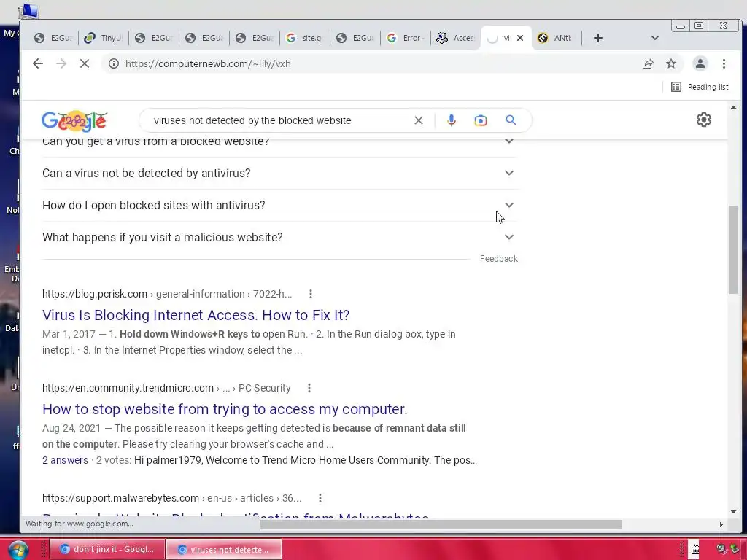Open Chrome's three-dot menu
The width and height of the screenshot is (747, 560).
[x=724, y=64]
